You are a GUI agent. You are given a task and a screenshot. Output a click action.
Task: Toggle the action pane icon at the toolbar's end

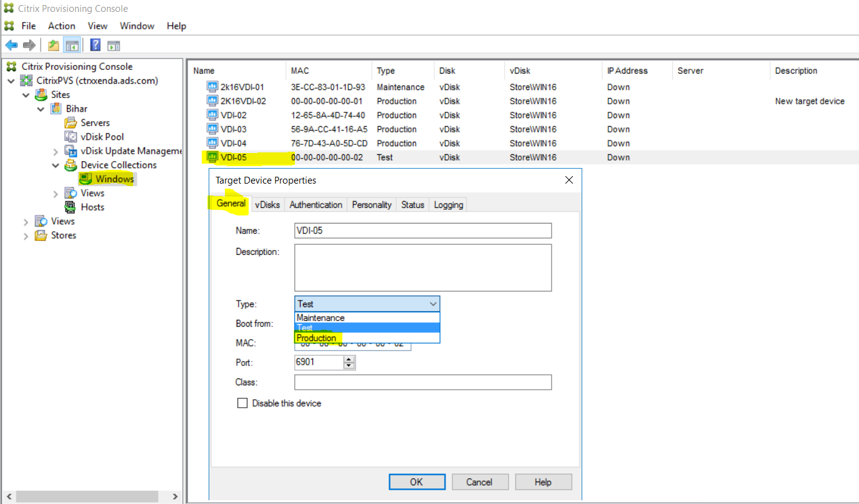113,45
